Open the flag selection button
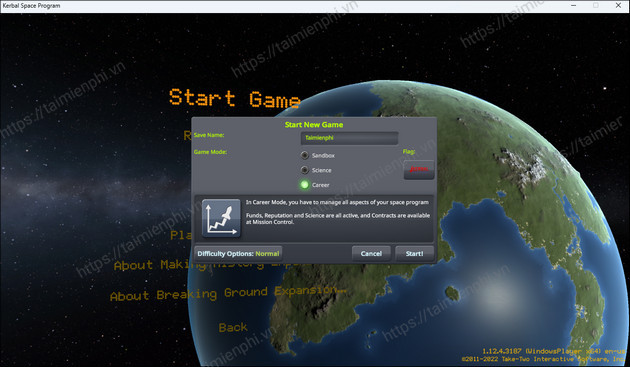Image resolution: width=630 pixels, height=367 pixels. click(419, 169)
